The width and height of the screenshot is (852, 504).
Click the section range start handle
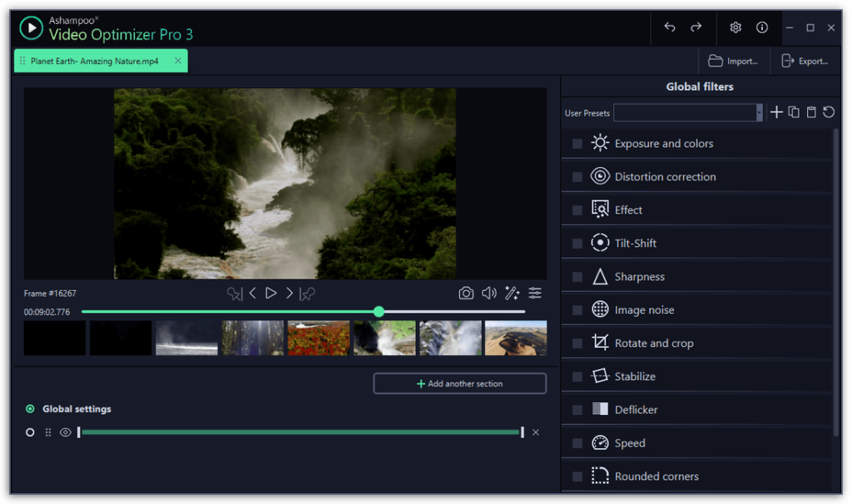[x=79, y=432]
